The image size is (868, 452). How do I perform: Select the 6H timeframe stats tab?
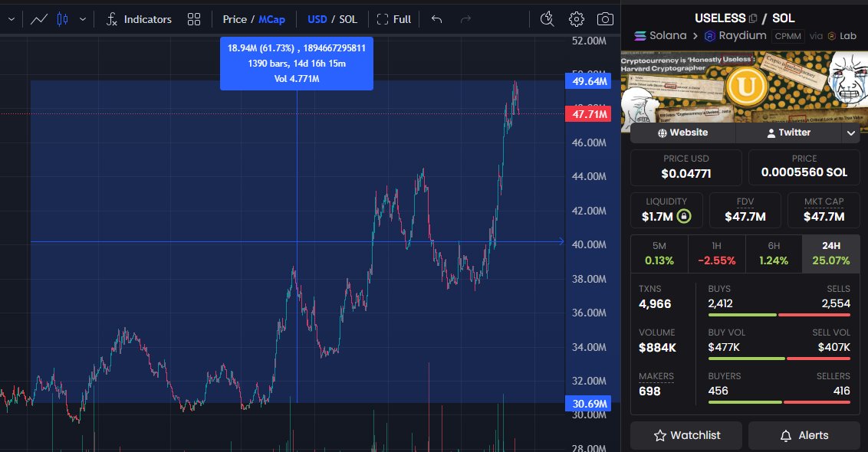773,254
